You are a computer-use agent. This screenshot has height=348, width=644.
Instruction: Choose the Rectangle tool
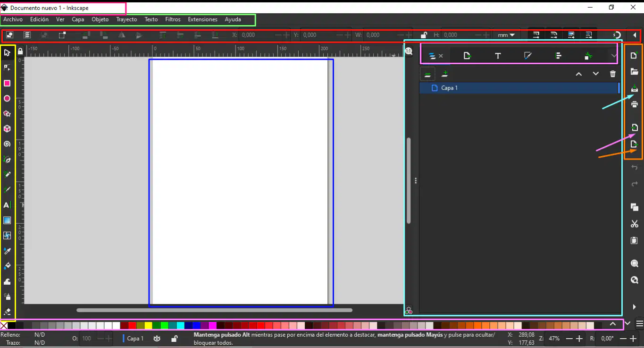click(x=7, y=83)
